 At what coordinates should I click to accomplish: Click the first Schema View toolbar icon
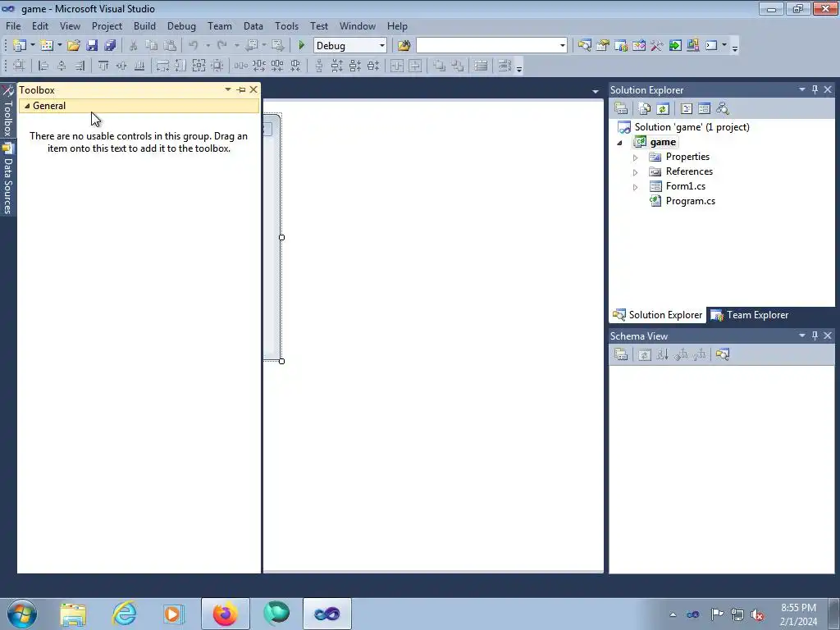pos(621,354)
